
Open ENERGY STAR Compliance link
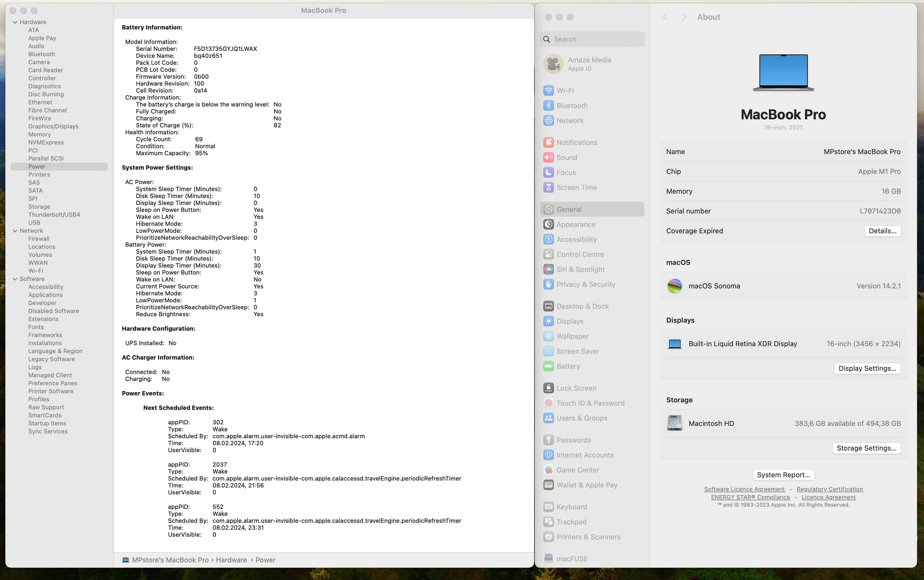pyautogui.click(x=750, y=497)
